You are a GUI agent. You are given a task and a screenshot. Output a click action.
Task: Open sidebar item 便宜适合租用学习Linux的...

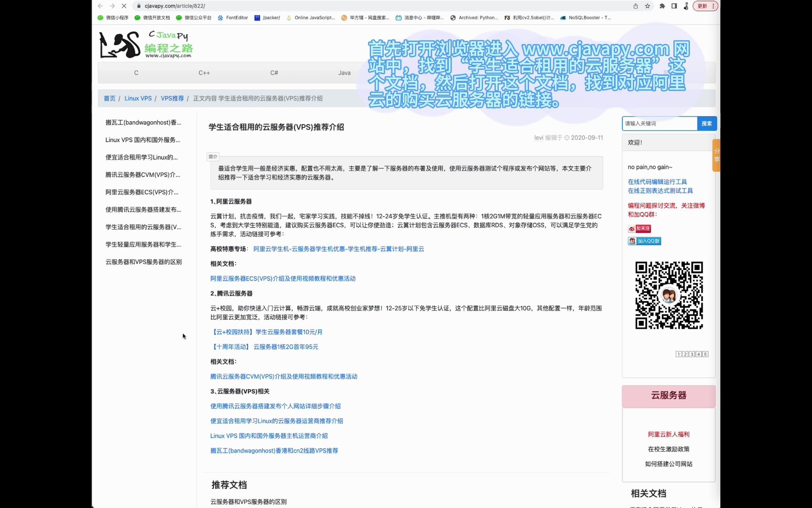point(141,158)
